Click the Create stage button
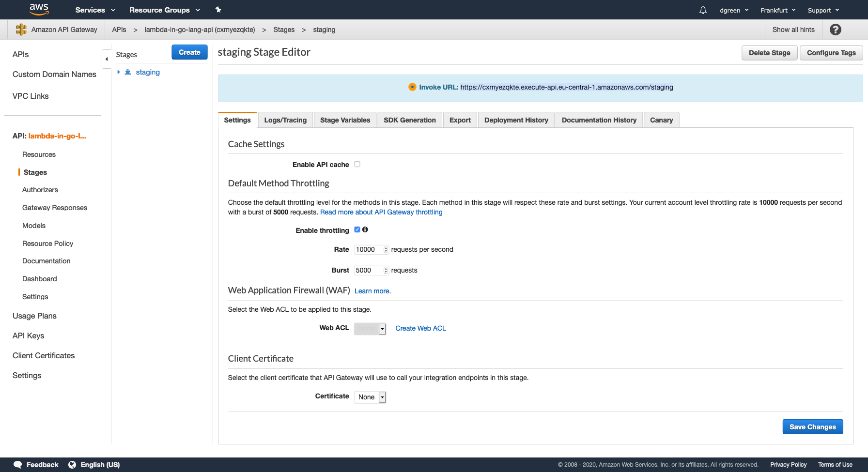868x472 pixels. (x=189, y=52)
